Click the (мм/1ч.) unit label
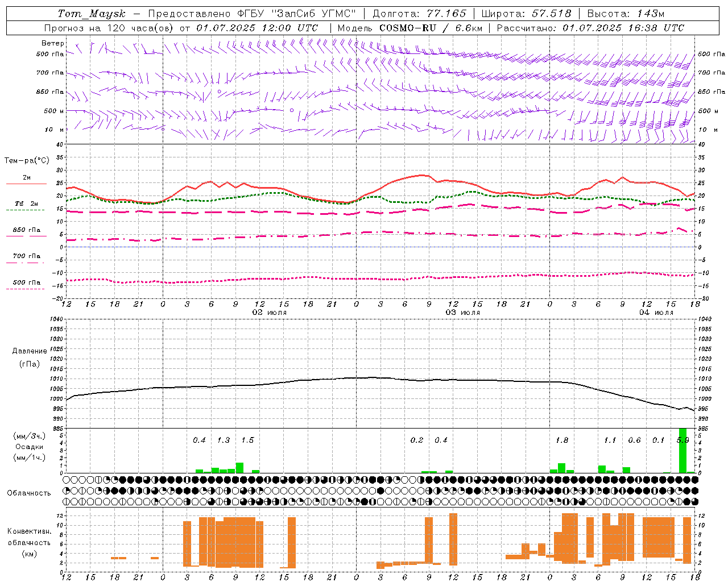The image size is (728, 582). pos(29,458)
